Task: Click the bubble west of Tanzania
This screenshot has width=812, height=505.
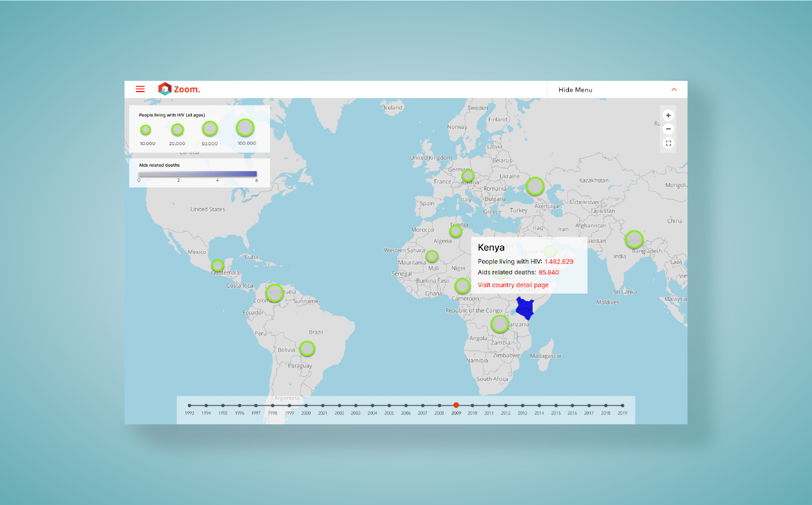Action: point(500,324)
